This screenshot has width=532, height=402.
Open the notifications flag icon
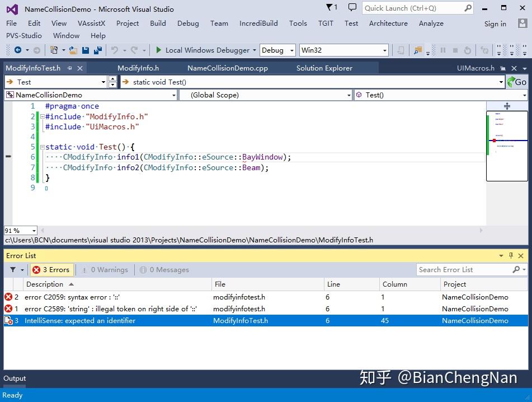tap(331, 8)
